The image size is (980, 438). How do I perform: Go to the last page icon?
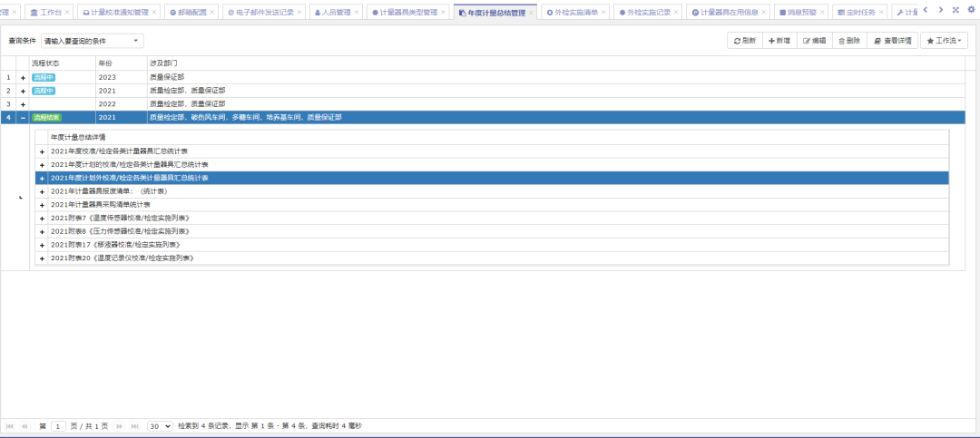(x=134, y=426)
